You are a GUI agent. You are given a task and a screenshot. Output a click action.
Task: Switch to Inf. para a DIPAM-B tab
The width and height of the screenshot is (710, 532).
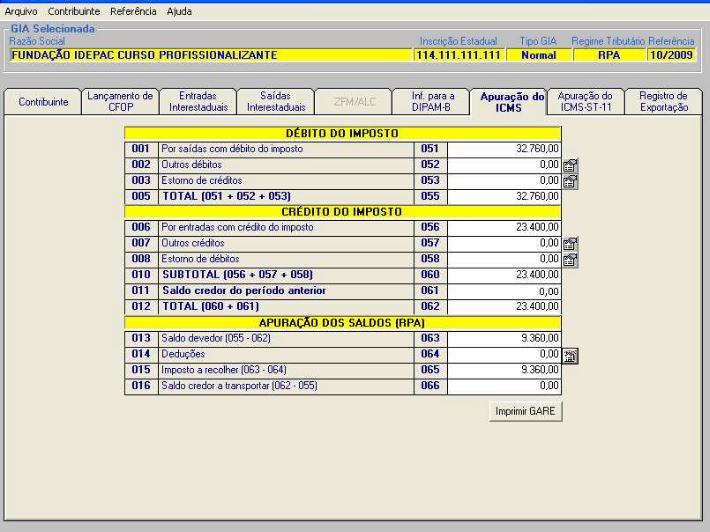tap(431, 102)
